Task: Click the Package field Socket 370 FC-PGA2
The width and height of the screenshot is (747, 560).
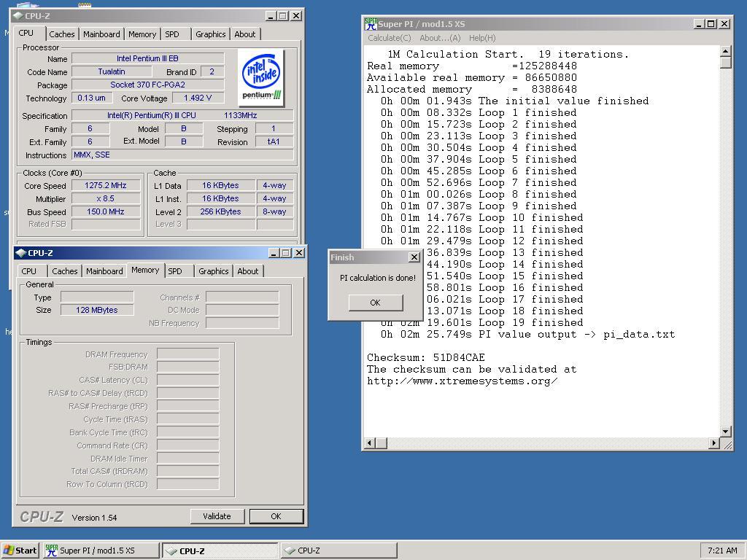Action: pyautogui.click(x=147, y=85)
